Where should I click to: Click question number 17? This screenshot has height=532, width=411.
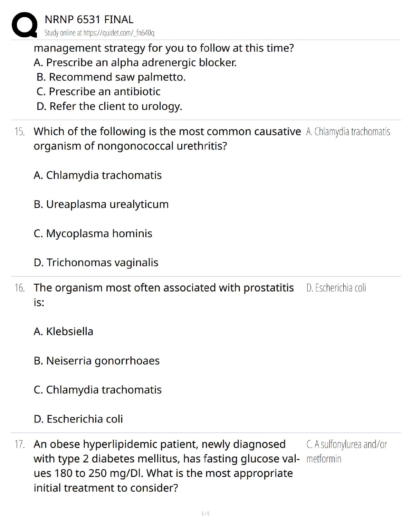[20, 444]
